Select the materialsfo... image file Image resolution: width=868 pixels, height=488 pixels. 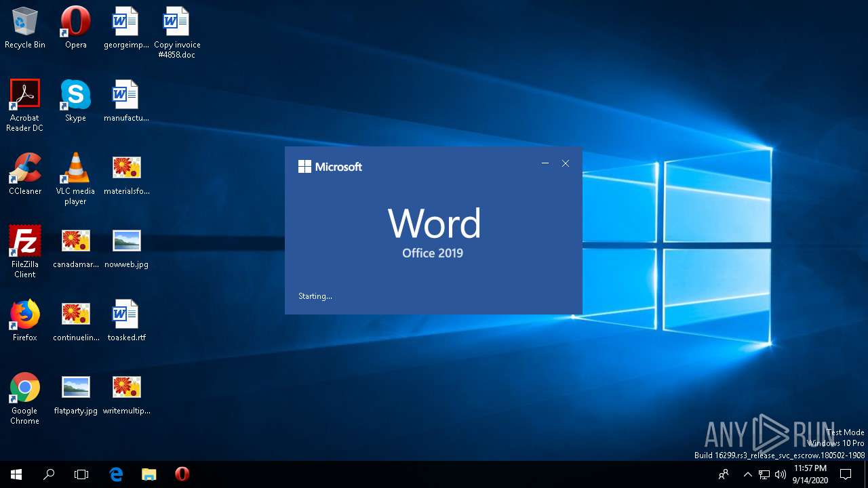126,174
